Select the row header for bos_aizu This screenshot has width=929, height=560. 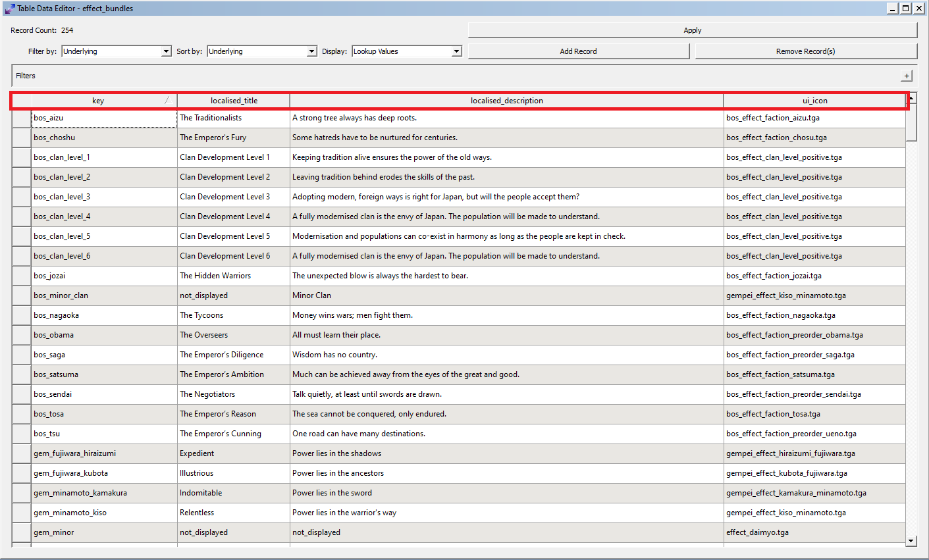coord(21,118)
